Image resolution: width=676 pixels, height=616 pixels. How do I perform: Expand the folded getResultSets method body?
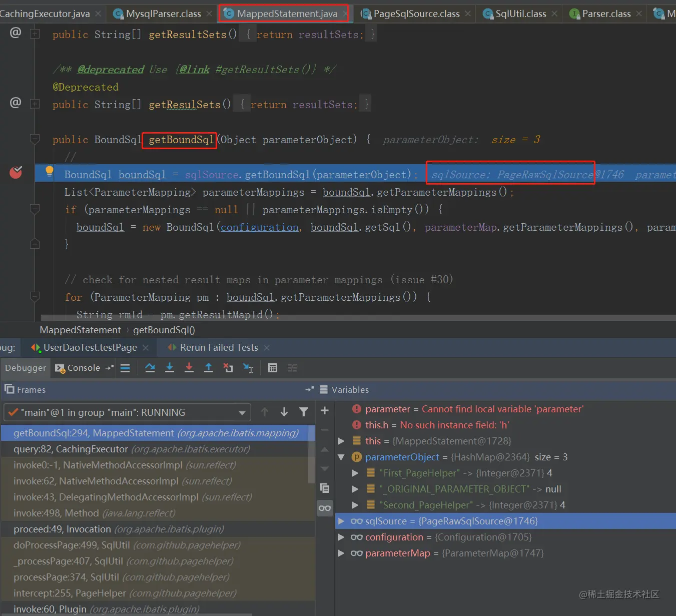pyautogui.click(x=35, y=34)
